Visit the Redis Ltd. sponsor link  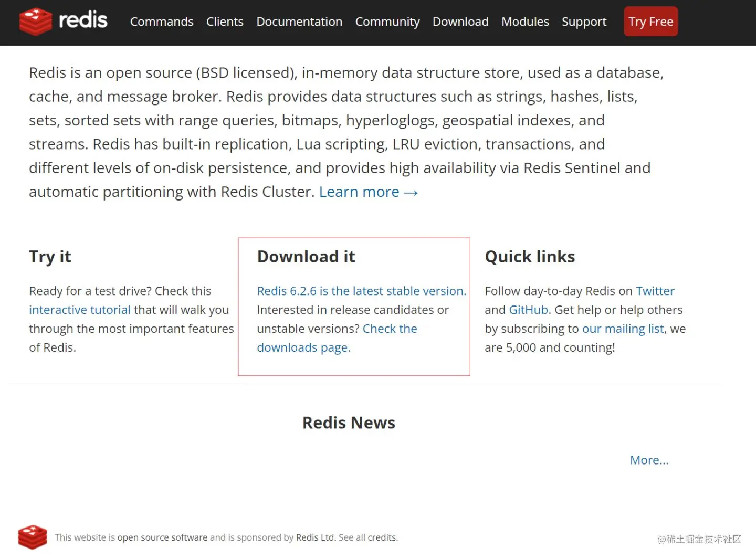coord(316,537)
